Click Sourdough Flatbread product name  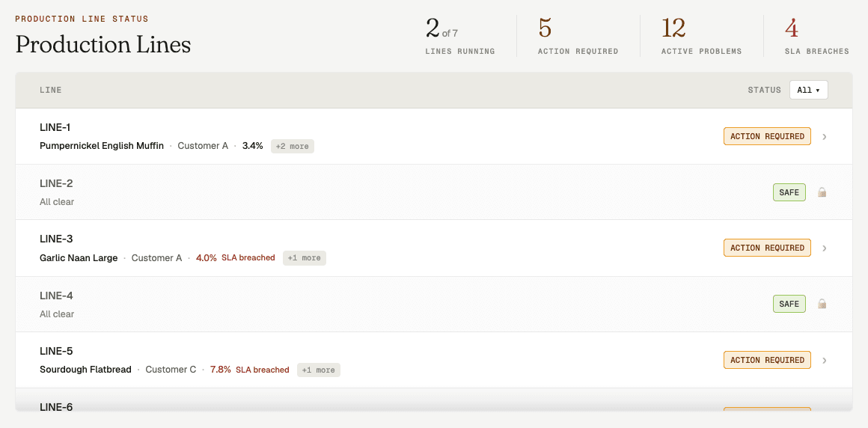click(x=86, y=370)
